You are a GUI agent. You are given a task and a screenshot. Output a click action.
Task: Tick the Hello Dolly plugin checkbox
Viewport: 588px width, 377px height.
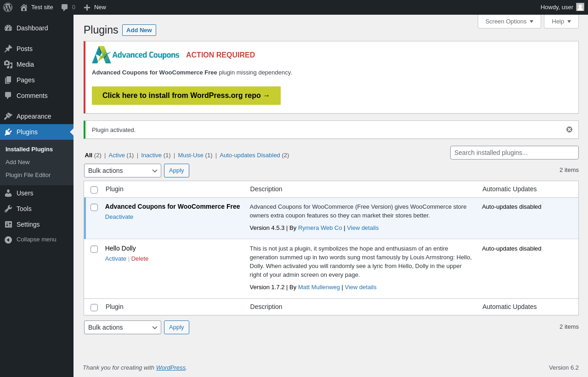click(x=94, y=249)
